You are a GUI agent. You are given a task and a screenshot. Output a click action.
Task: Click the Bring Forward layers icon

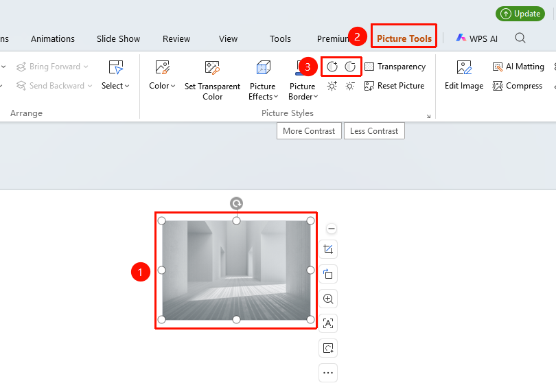21,67
